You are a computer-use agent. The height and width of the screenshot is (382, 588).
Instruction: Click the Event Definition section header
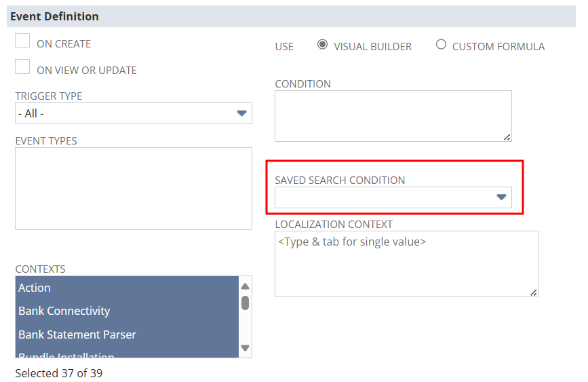pyautogui.click(x=54, y=16)
